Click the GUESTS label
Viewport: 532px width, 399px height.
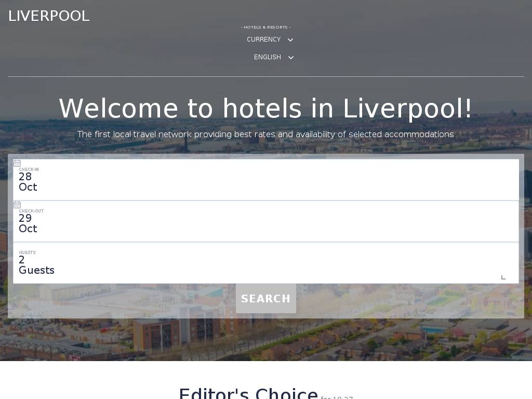pyautogui.click(x=27, y=252)
